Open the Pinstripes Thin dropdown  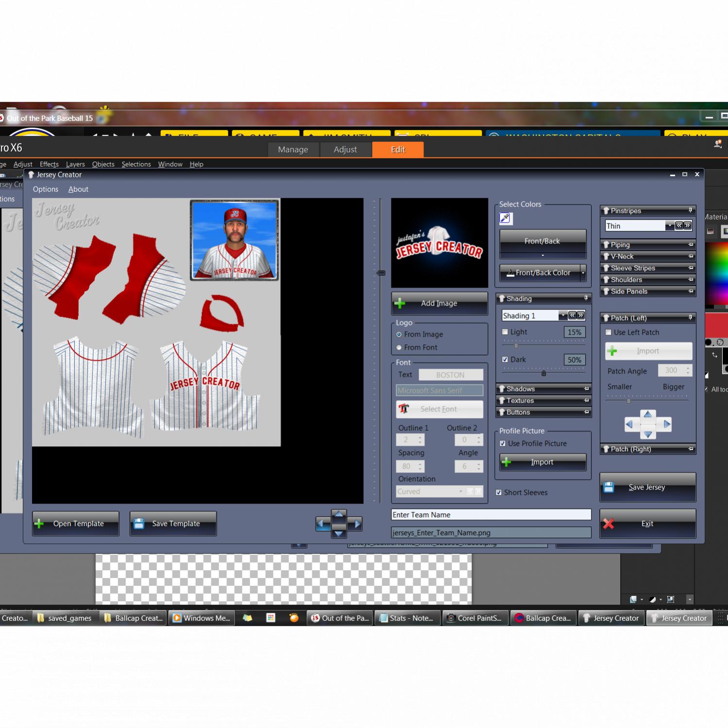tap(669, 226)
